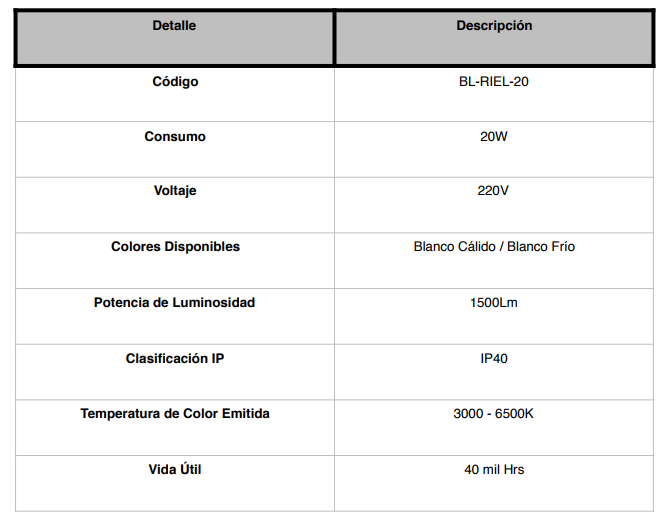Image resolution: width=668 pixels, height=525 pixels.
Task: Click empty space below 20W value
Action: click(x=494, y=160)
